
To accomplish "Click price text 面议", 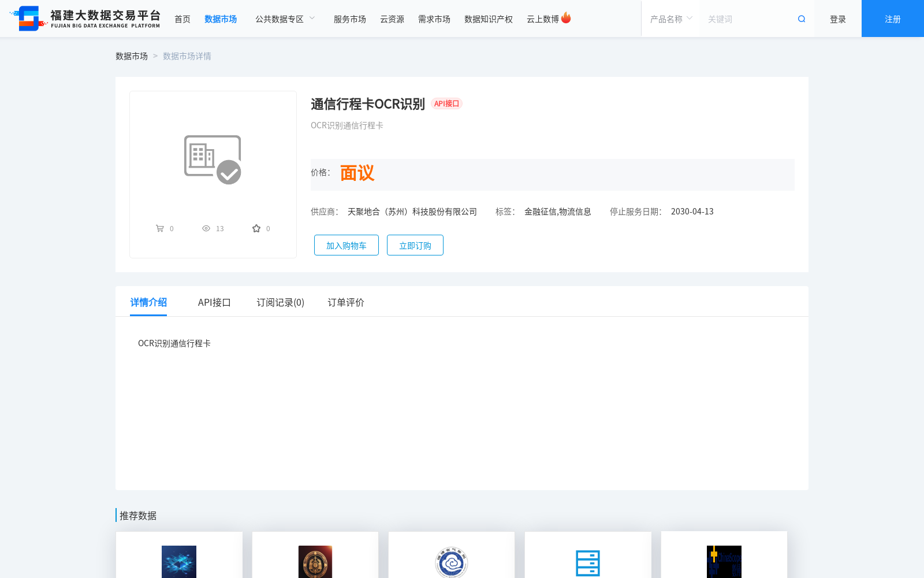I will 357,173.
